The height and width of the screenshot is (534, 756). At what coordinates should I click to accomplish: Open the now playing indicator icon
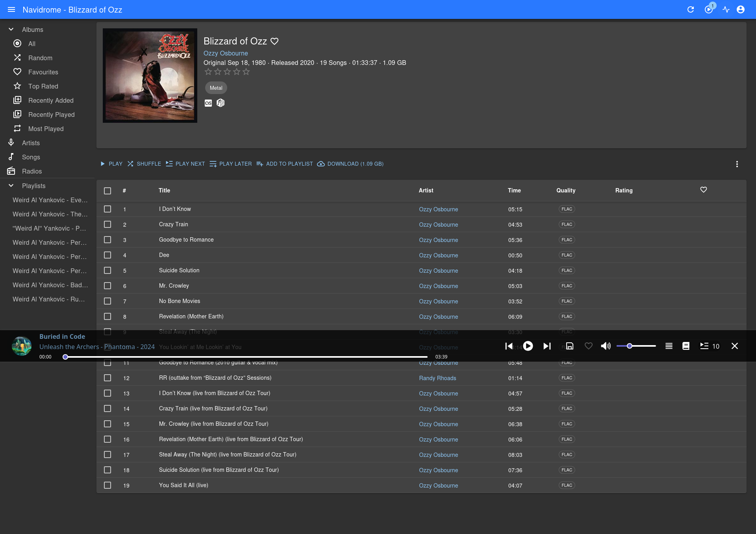pyautogui.click(x=709, y=9)
